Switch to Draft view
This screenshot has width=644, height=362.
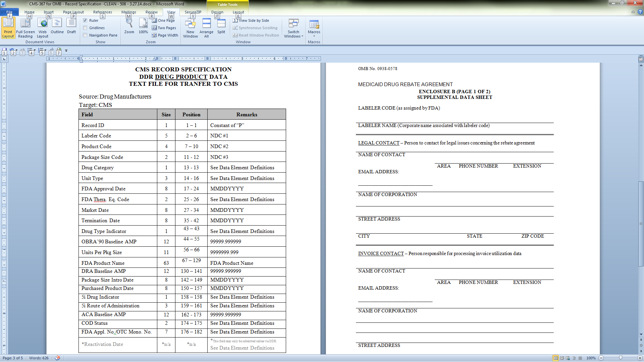[71, 27]
